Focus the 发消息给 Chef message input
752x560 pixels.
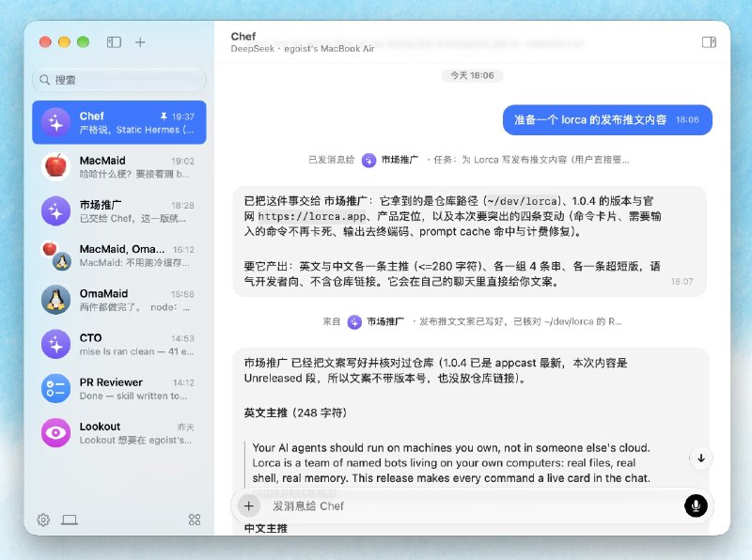click(x=473, y=506)
